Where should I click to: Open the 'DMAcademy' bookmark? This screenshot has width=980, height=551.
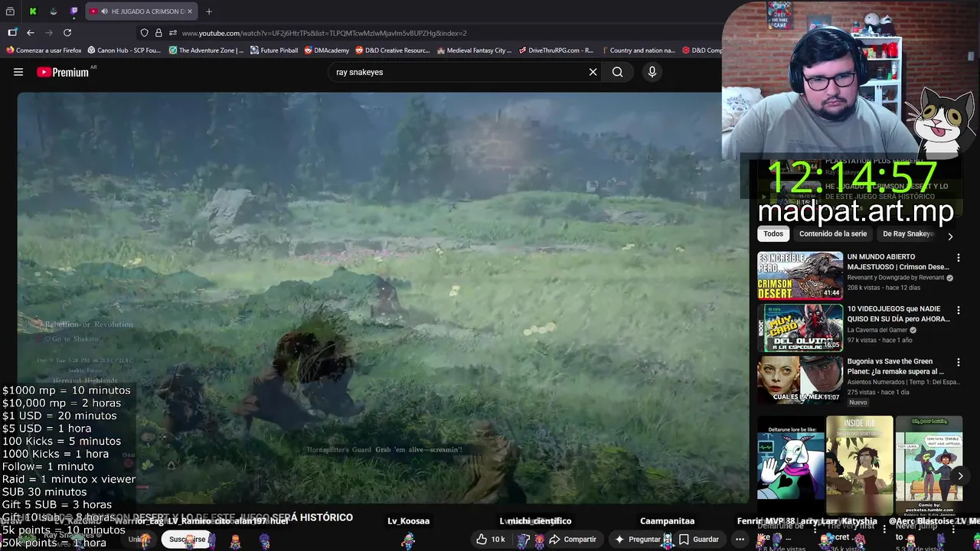327,51
